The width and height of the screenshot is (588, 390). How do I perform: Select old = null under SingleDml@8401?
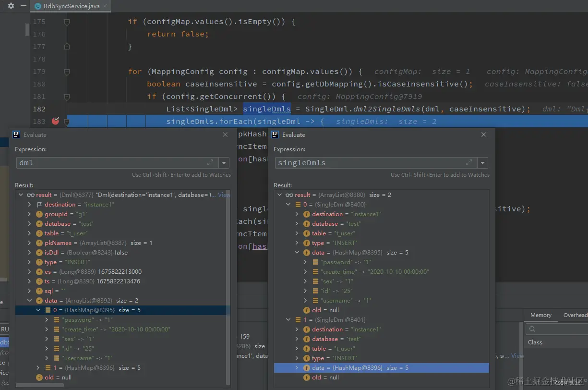(x=382, y=378)
